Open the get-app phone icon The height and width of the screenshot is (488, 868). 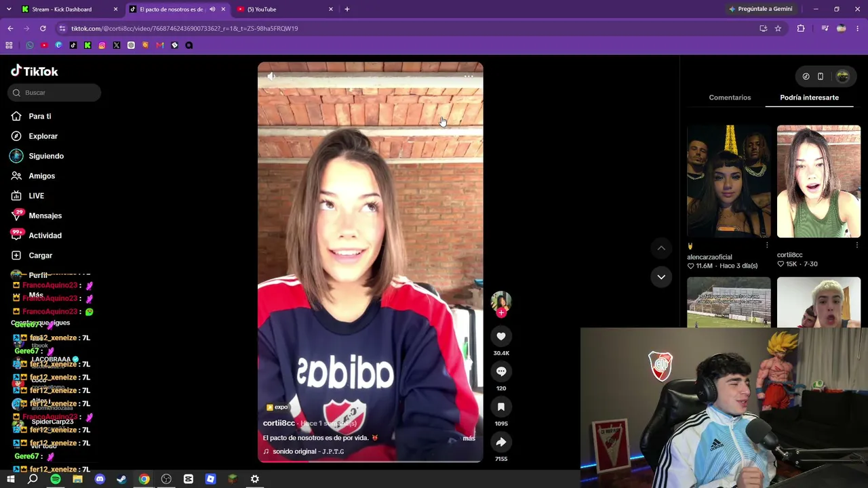click(x=821, y=77)
